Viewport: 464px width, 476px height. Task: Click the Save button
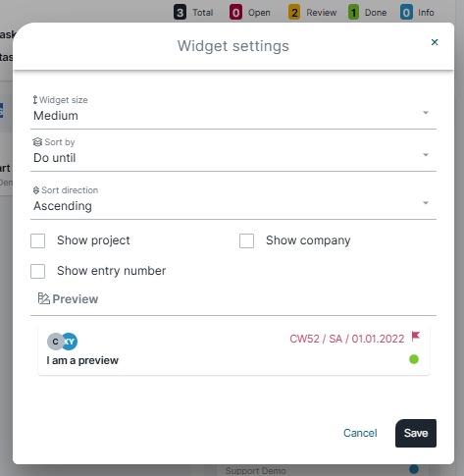pyautogui.click(x=416, y=433)
